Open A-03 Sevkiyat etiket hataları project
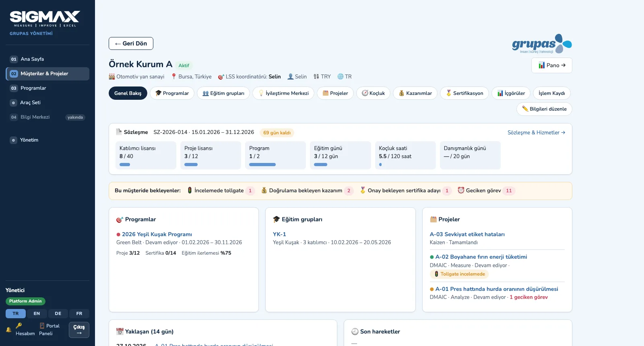Image resolution: width=644 pixels, height=346 pixels. coord(467,234)
